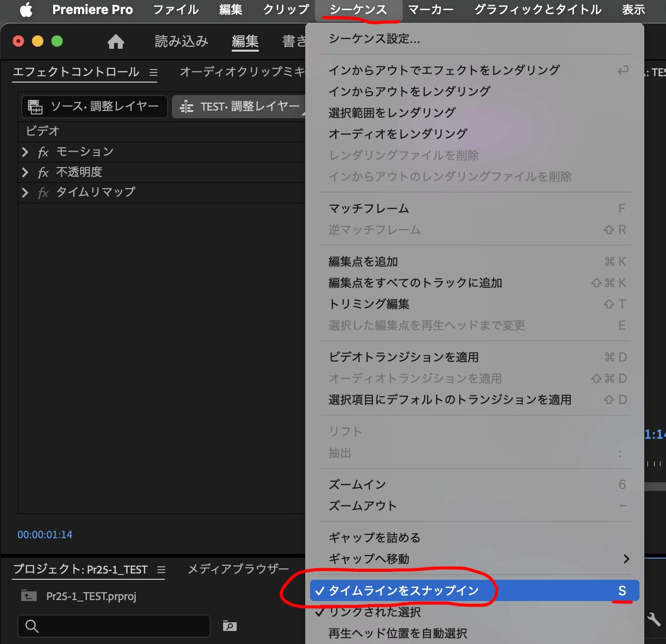This screenshot has height=644, width=666.
Task: Choose ズームアウト menu item
Action: click(x=475, y=506)
